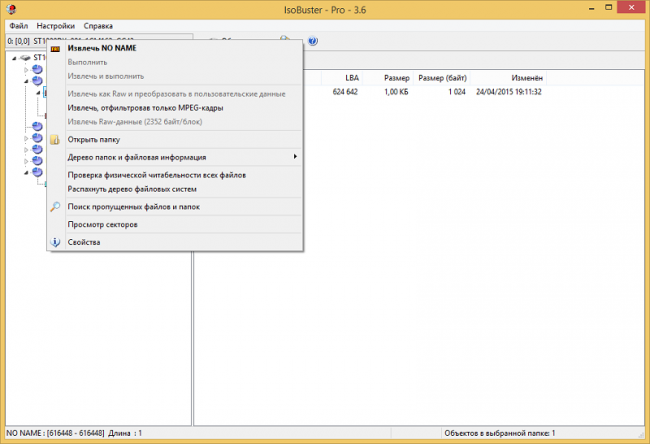Click status text NO NAME : [616448 - 616448]

click(56, 433)
